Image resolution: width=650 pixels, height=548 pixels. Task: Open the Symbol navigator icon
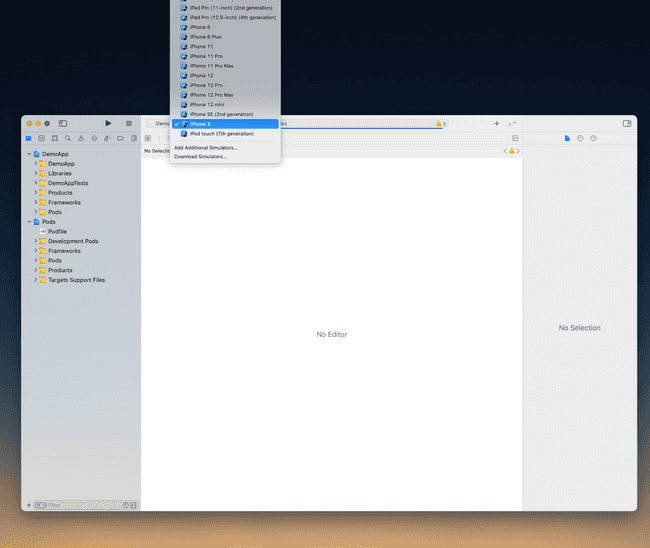pyautogui.click(x=55, y=138)
